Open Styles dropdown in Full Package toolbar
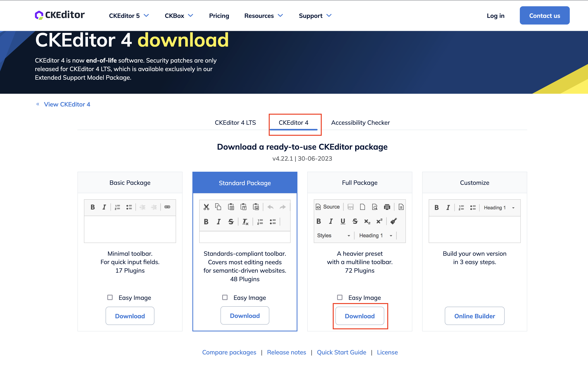Screen dimensions: 588x370 333,235
